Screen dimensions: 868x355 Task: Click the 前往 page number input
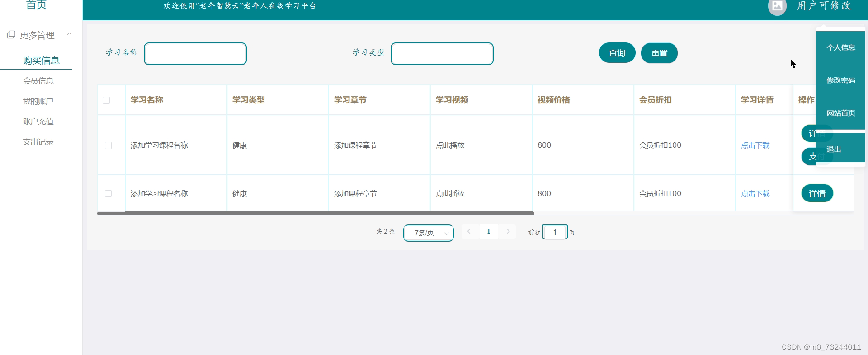pyautogui.click(x=555, y=232)
